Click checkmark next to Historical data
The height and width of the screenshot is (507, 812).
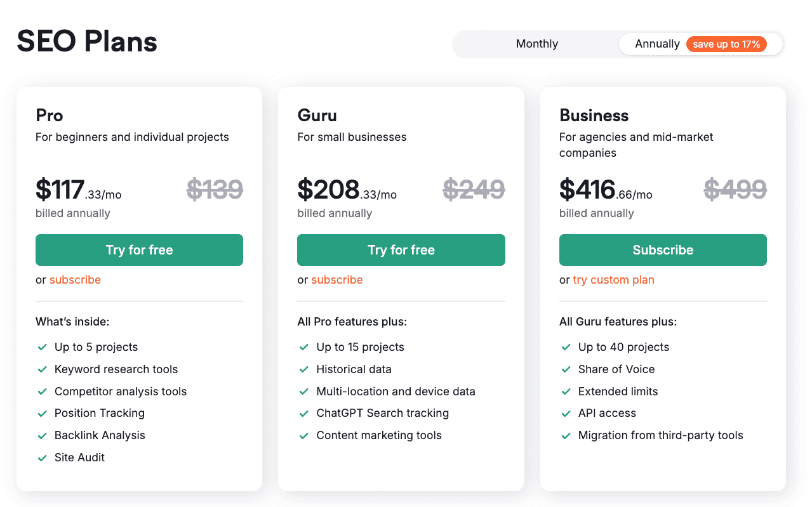304,369
